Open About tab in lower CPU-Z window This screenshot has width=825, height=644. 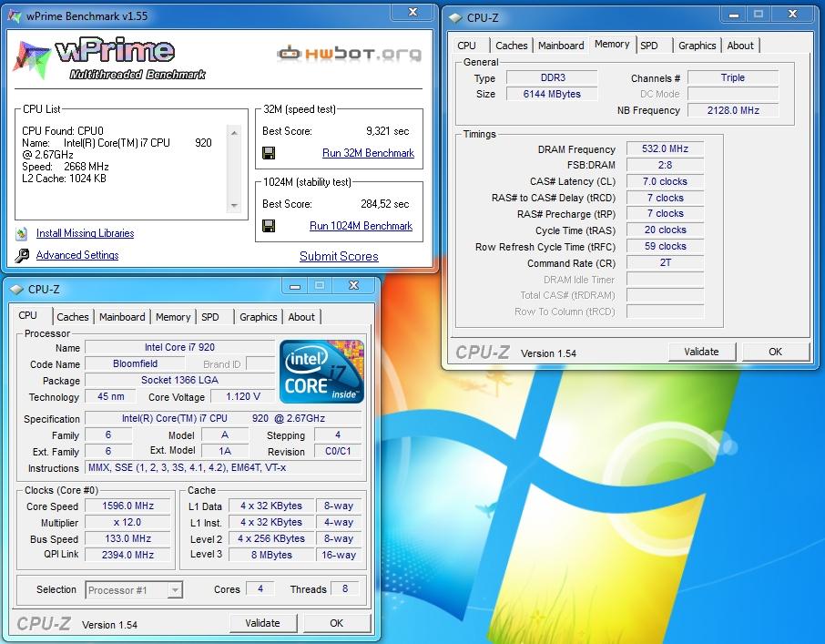click(x=301, y=317)
